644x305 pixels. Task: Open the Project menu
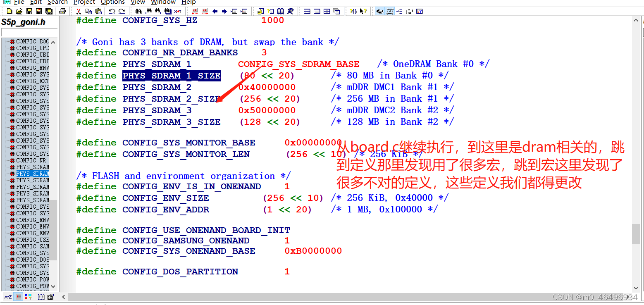coord(84,2)
